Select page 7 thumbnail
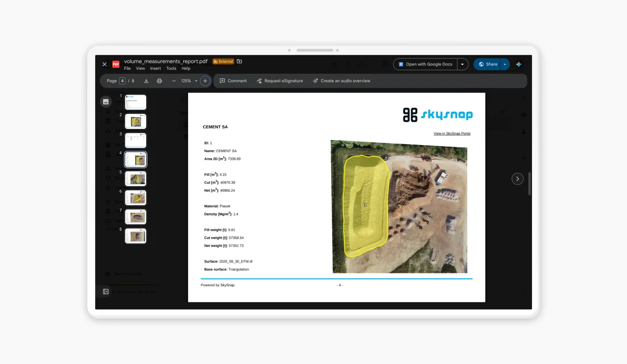 pyautogui.click(x=136, y=217)
